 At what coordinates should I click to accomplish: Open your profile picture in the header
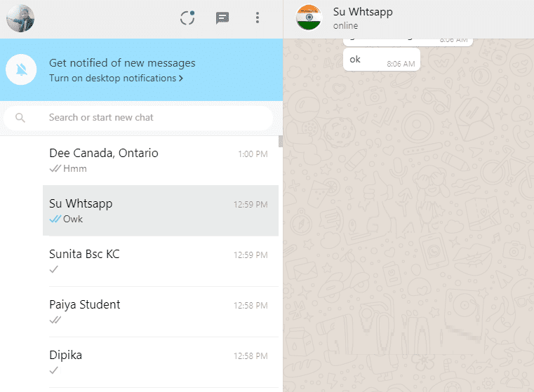coord(20,18)
